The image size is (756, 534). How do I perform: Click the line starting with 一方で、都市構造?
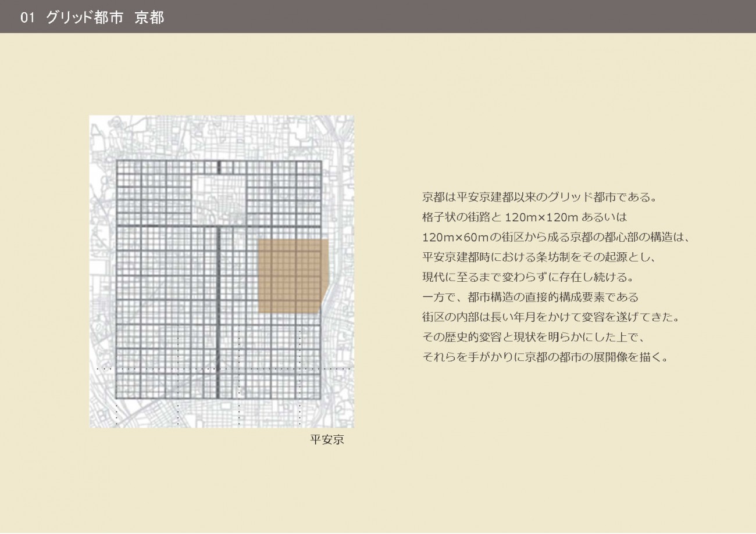(530, 297)
